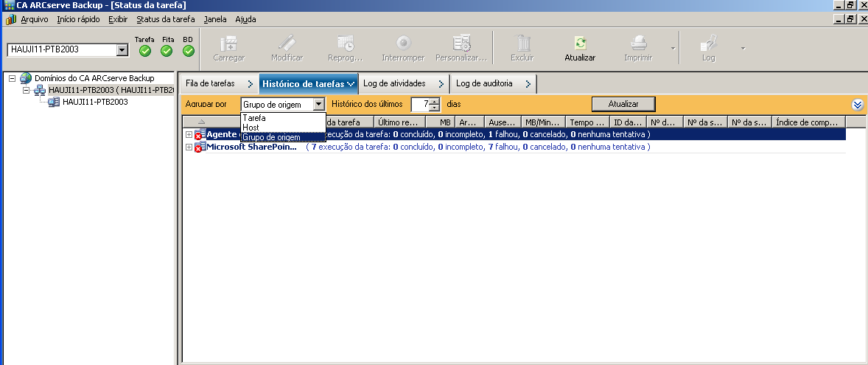Increase the days spinner value
Image resolution: width=868 pixels, height=365 pixels.
point(435,101)
